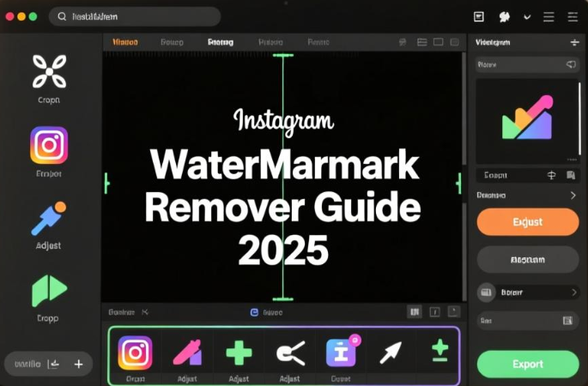Click the single-frame view icon above the canvas
Image resolution: width=588 pixels, height=386 pixels.
tap(439, 41)
